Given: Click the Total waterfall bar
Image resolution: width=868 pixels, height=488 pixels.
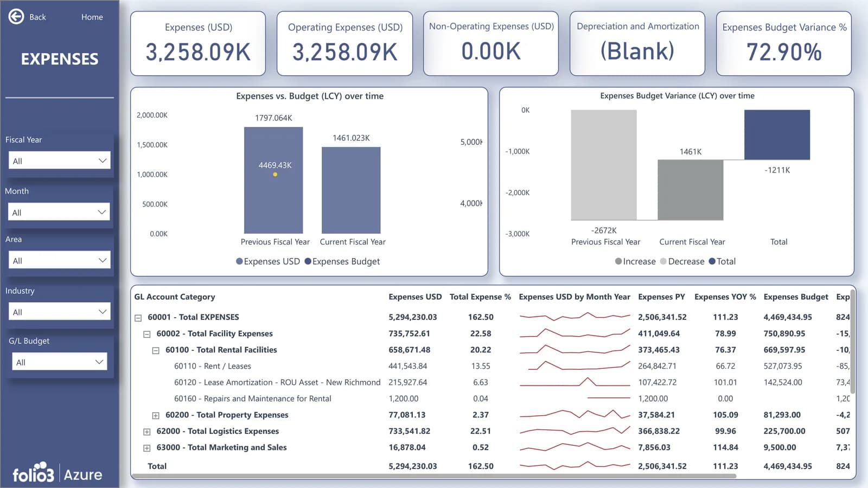Looking at the screenshot, I should (777, 135).
